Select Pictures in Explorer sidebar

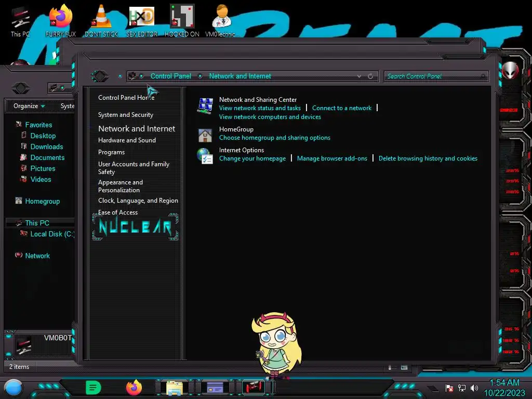tap(43, 168)
